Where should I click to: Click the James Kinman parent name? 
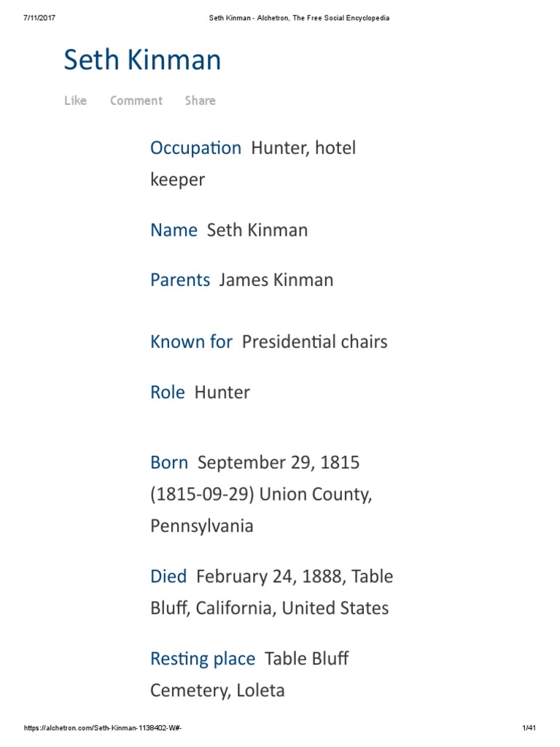(x=276, y=280)
